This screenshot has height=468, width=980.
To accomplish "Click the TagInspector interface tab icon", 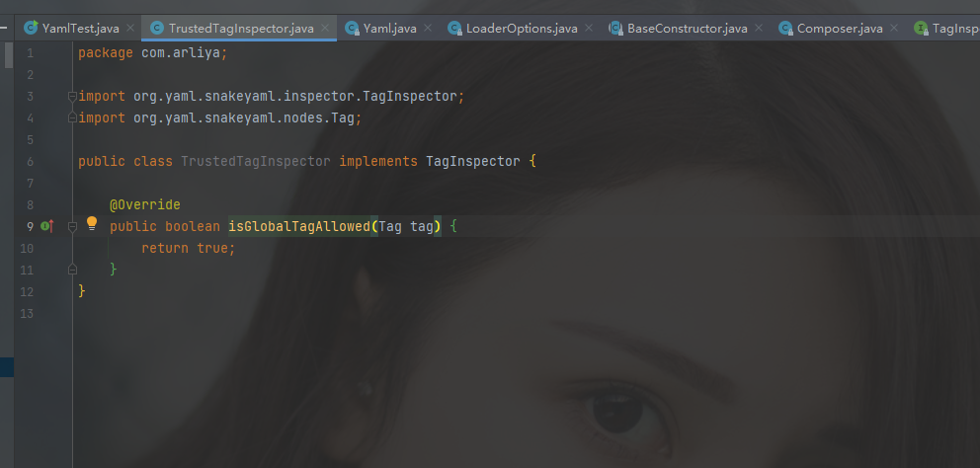I will coord(922,28).
